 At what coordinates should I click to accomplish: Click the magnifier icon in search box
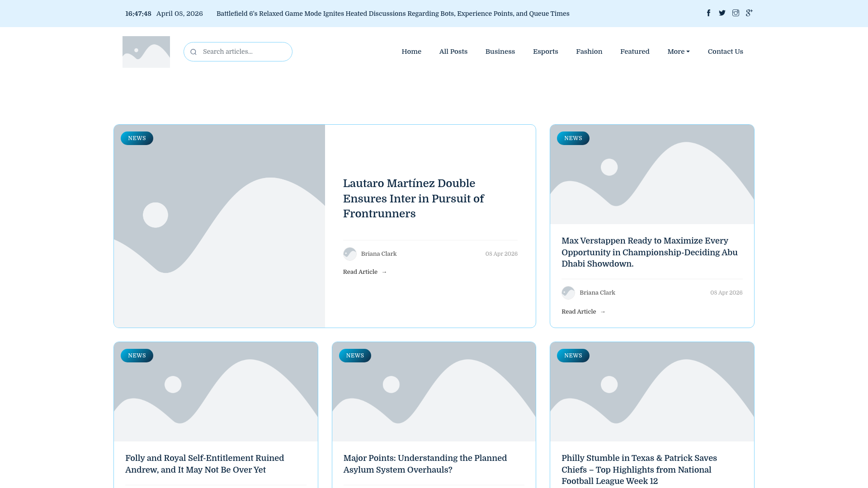pyautogui.click(x=193, y=52)
